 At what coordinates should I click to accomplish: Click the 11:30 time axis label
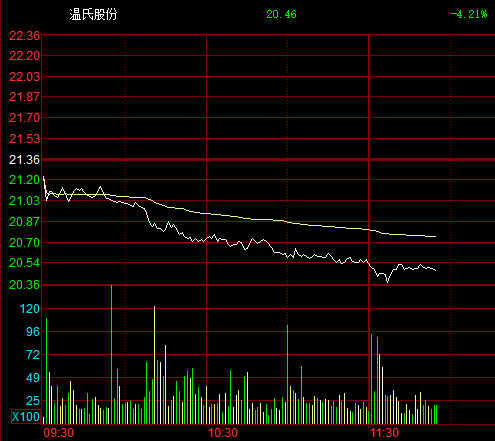(x=384, y=433)
